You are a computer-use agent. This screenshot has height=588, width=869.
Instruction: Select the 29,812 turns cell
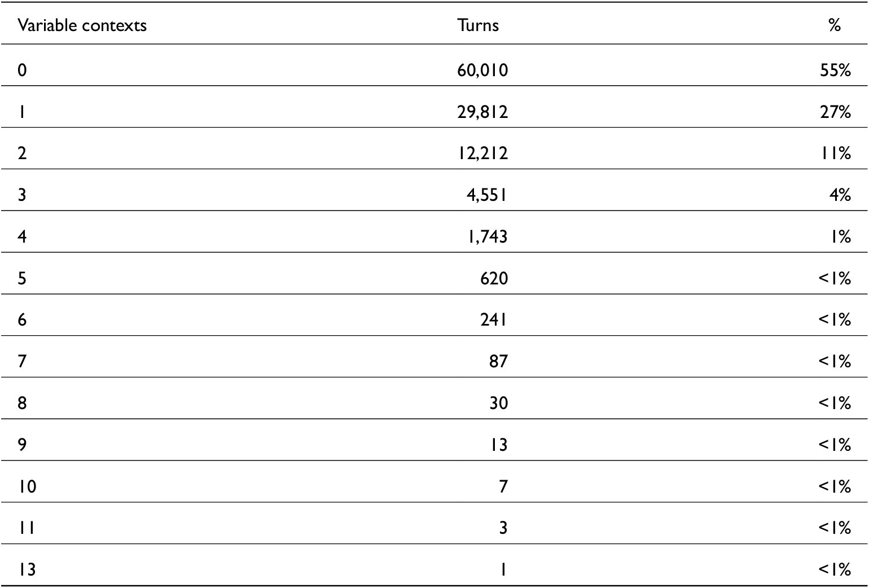pyautogui.click(x=482, y=112)
